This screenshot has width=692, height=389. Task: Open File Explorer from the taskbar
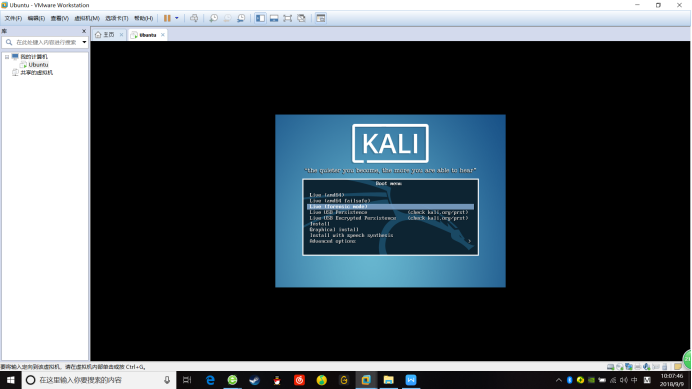[x=388, y=380]
